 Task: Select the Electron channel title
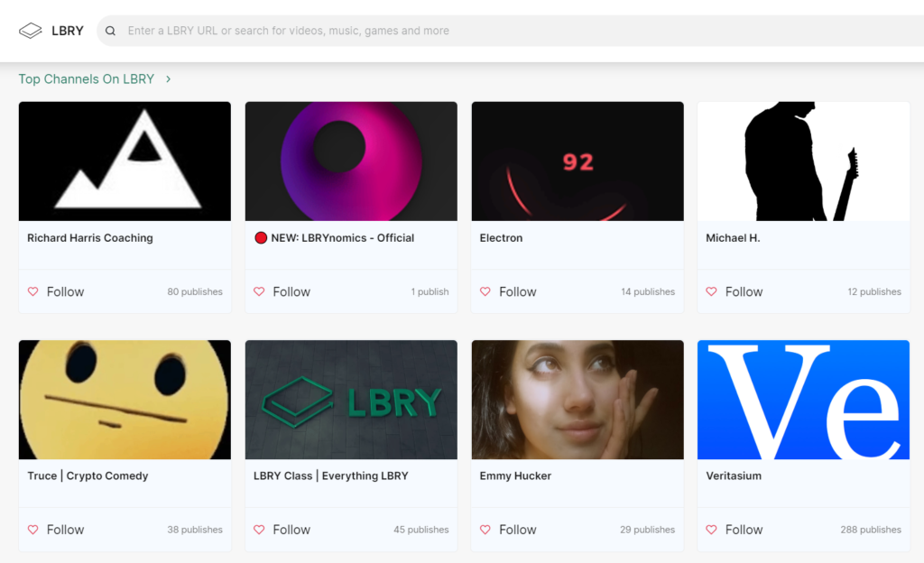tap(501, 238)
